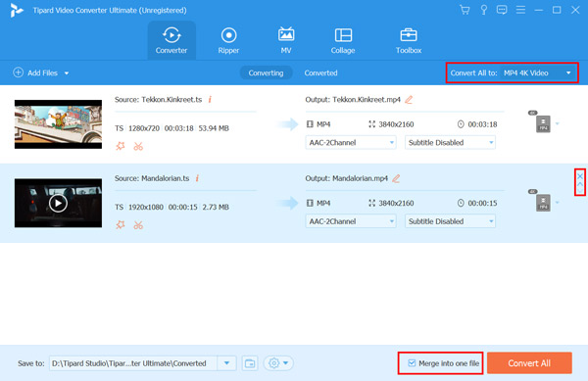Open the feedback chat icon
Image resolution: width=588 pixels, height=381 pixels.
point(502,10)
